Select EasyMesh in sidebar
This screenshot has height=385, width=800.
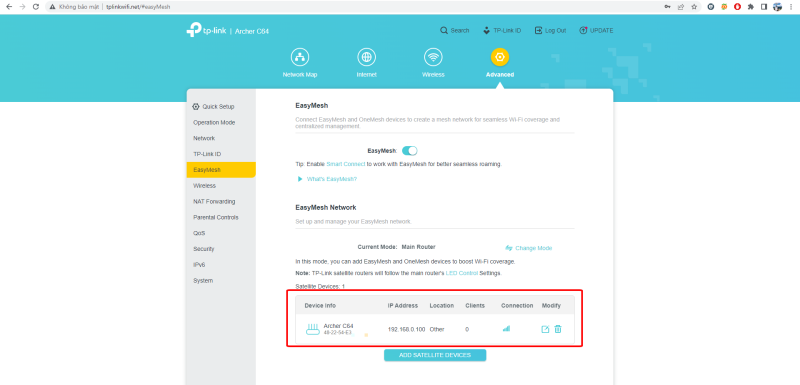pyautogui.click(x=221, y=170)
